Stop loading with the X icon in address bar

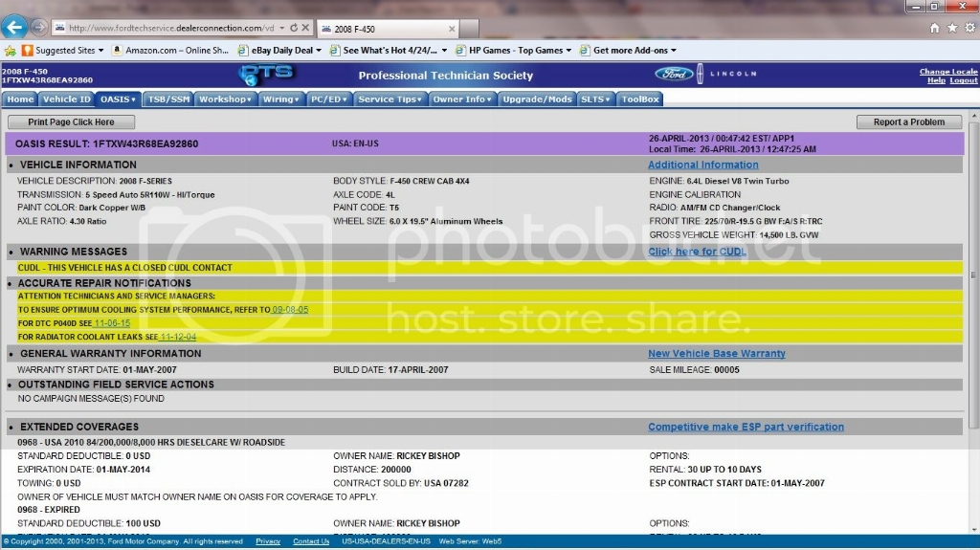pyautogui.click(x=305, y=28)
